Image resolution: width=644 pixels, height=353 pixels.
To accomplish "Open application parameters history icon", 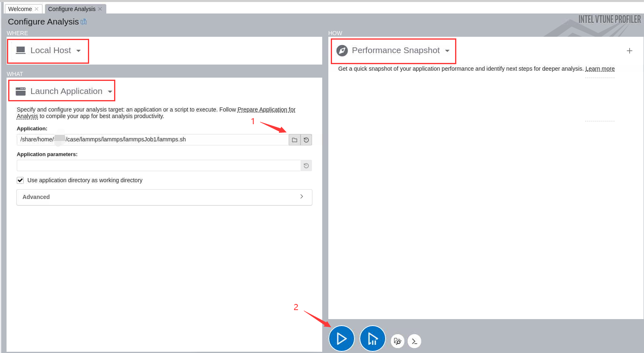I will [306, 165].
